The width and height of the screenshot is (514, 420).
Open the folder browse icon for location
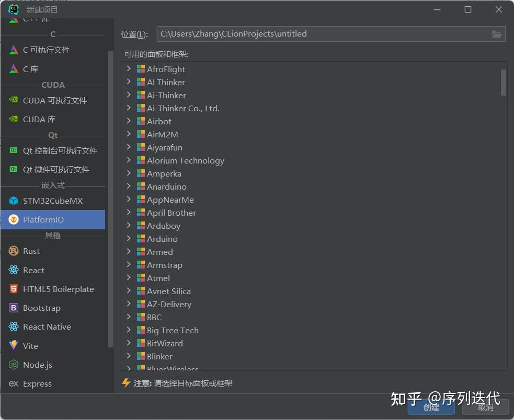497,34
